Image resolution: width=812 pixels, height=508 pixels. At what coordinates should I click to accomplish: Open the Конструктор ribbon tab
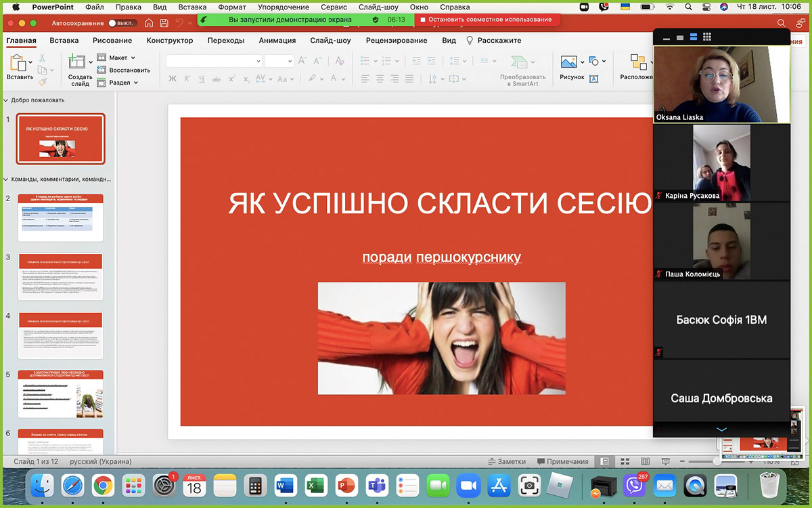170,40
